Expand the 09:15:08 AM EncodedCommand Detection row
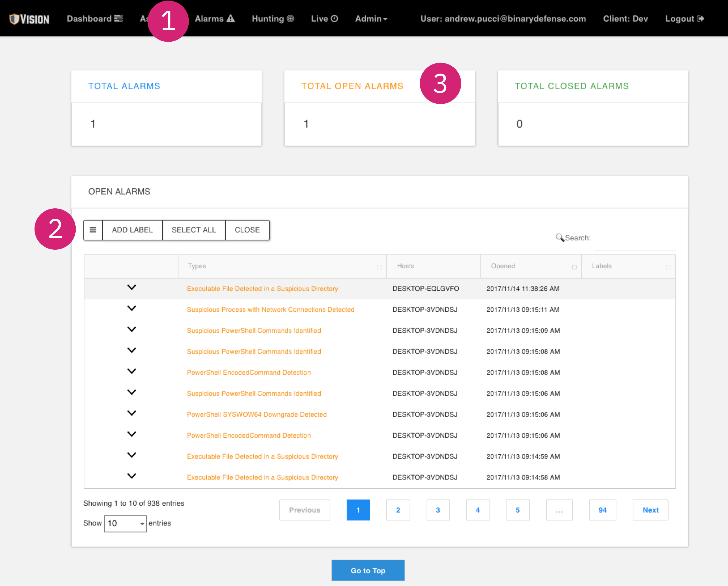The width and height of the screenshot is (728, 586). click(132, 371)
